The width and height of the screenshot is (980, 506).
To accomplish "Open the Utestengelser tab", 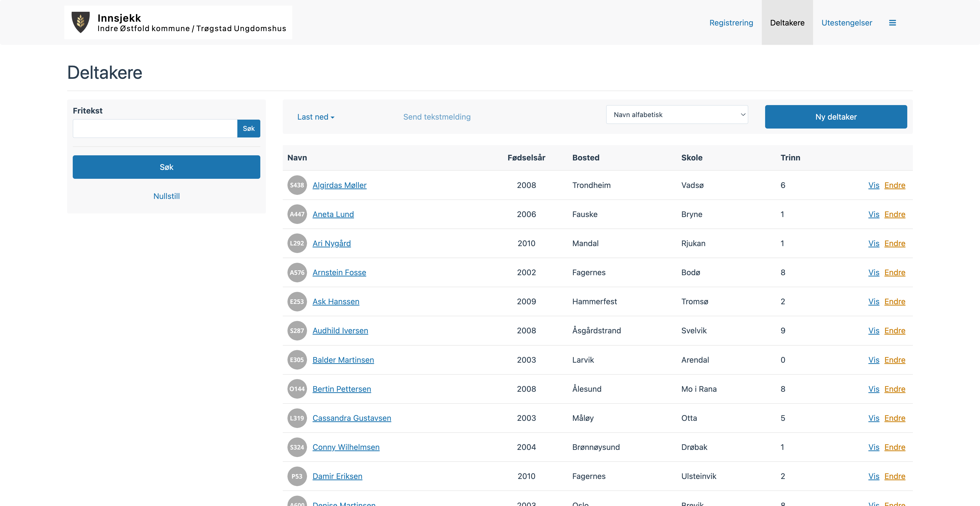I will 847,23.
